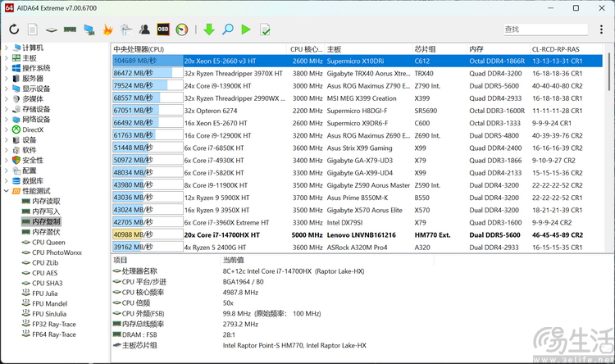615x364 pixels.
Task: Open the network audit toolbar icon
Action: click(126, 30)
